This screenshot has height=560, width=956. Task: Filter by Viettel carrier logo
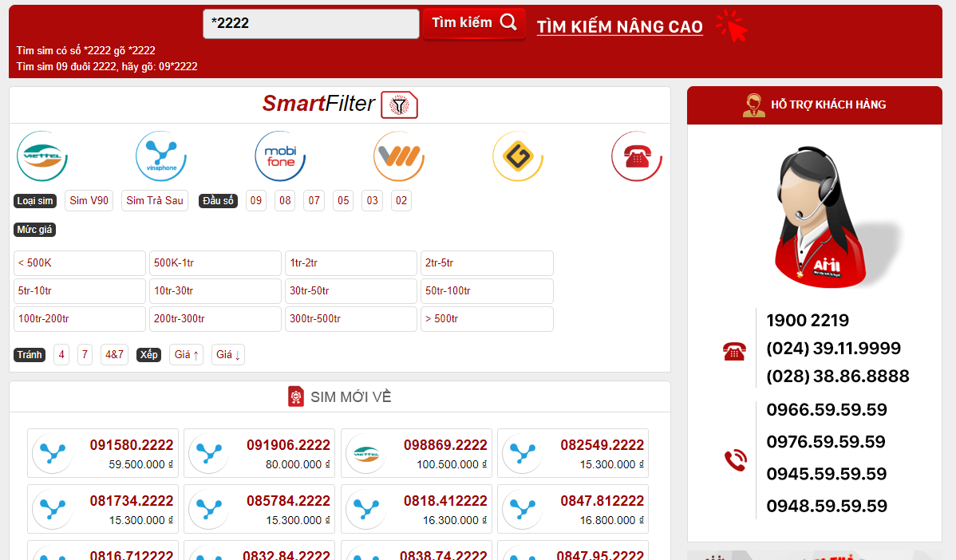tap(42, 156)
